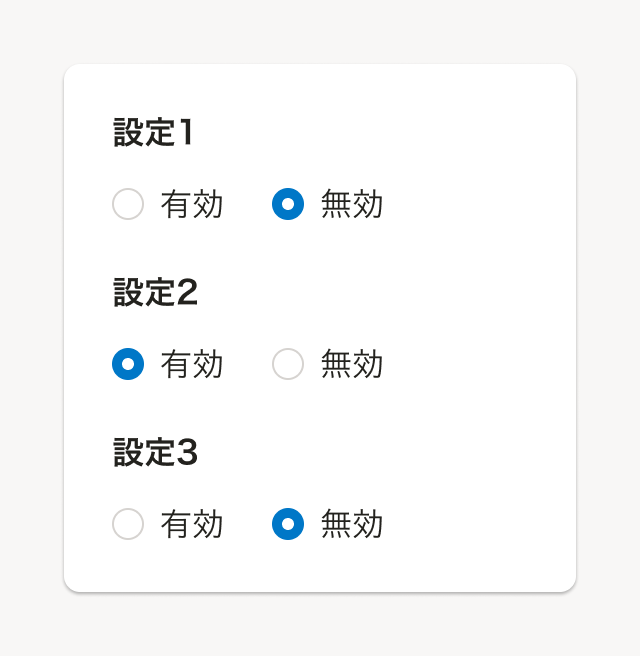Select the 無効 radio button under 設定2
The width and height of the screenshot is (640, 656).
(288, 364)
